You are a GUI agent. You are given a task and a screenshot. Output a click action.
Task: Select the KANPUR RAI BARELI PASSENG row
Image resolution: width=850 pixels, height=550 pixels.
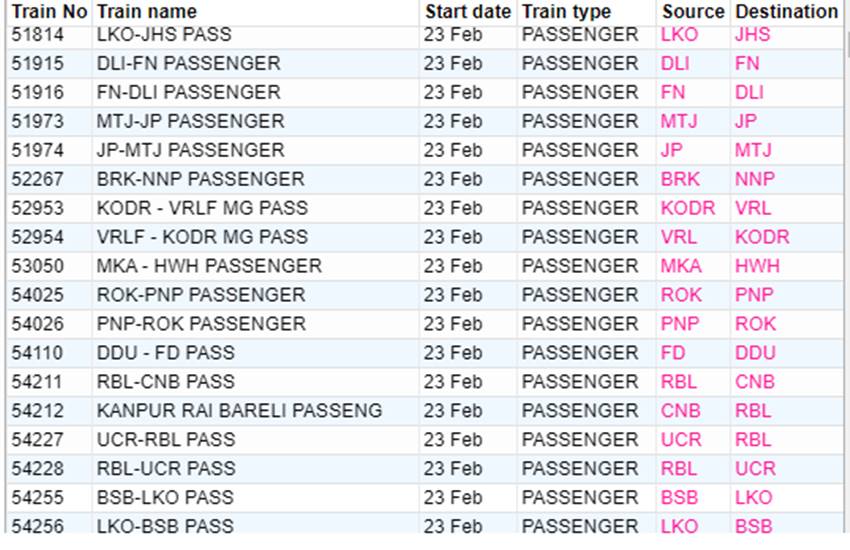click(x=425, y=411)
